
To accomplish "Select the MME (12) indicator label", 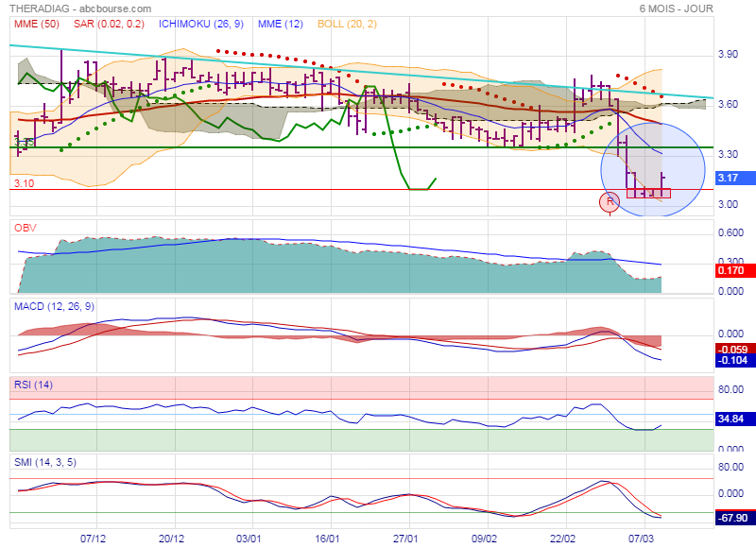I will tap(280, 24).
